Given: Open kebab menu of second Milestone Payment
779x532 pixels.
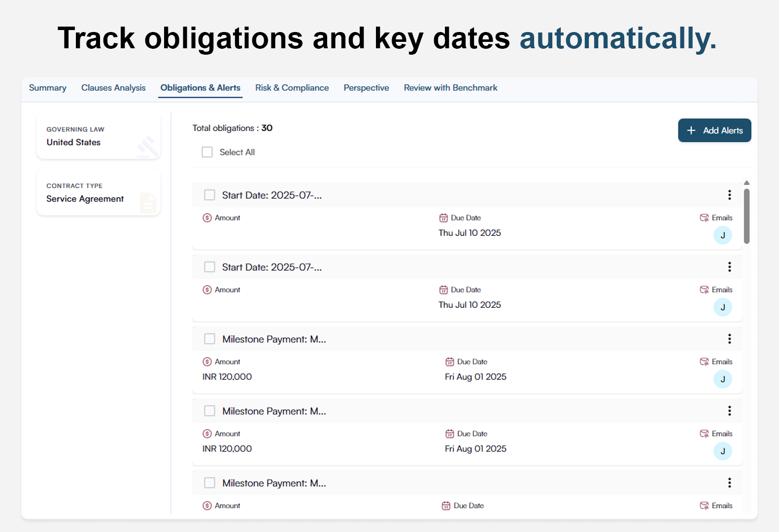Looking at the screenshot, I should (729, 411).
